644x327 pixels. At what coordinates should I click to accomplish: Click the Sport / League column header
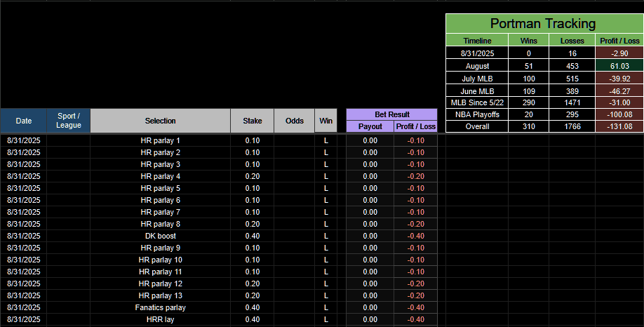[69, 121]
